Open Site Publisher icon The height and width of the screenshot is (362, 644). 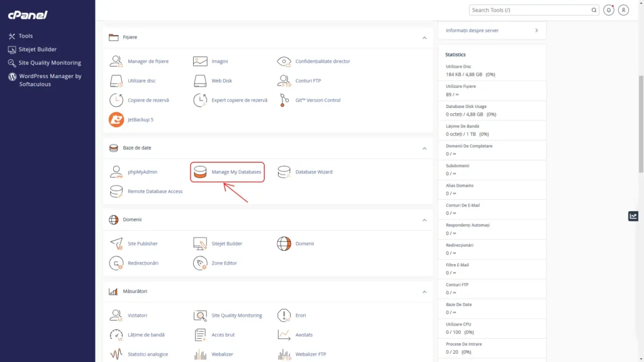point(116,243)
